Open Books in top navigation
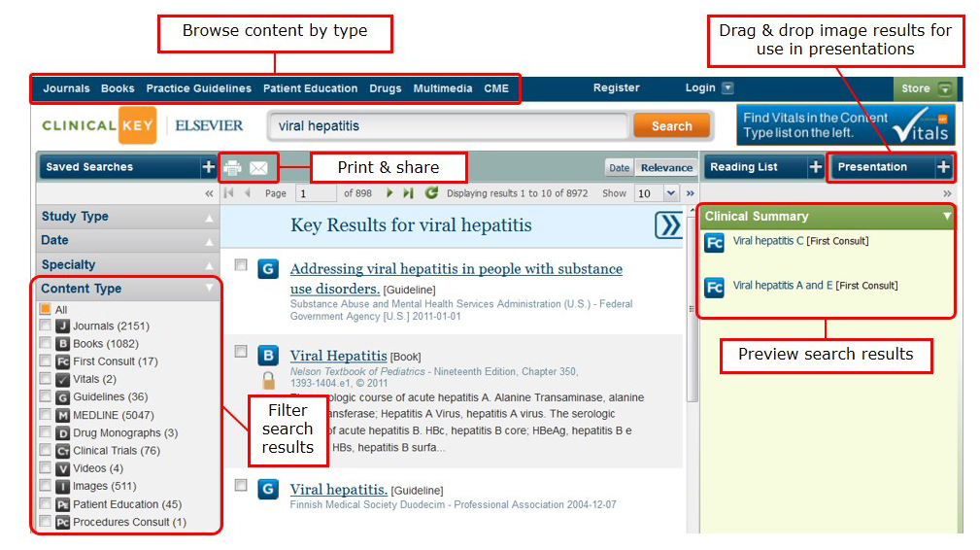Image resolution: width=980 pixels, height=550 pixels. point(118,88)
